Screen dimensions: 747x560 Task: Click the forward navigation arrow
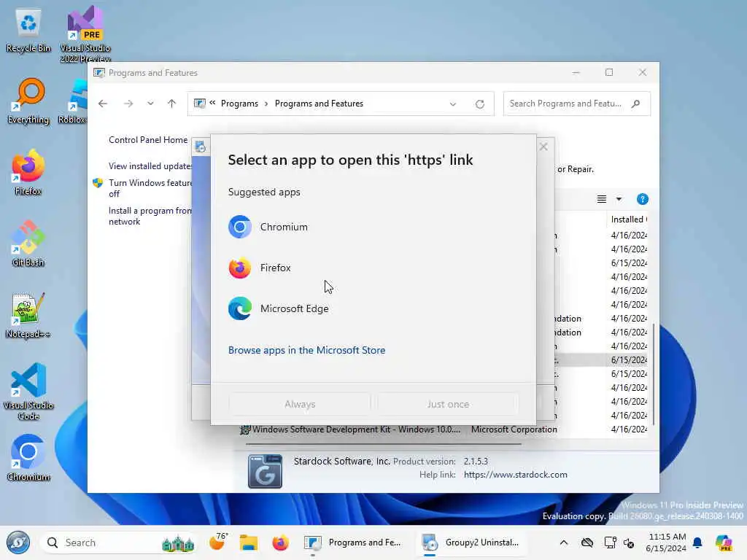click(x=128, y=104)
